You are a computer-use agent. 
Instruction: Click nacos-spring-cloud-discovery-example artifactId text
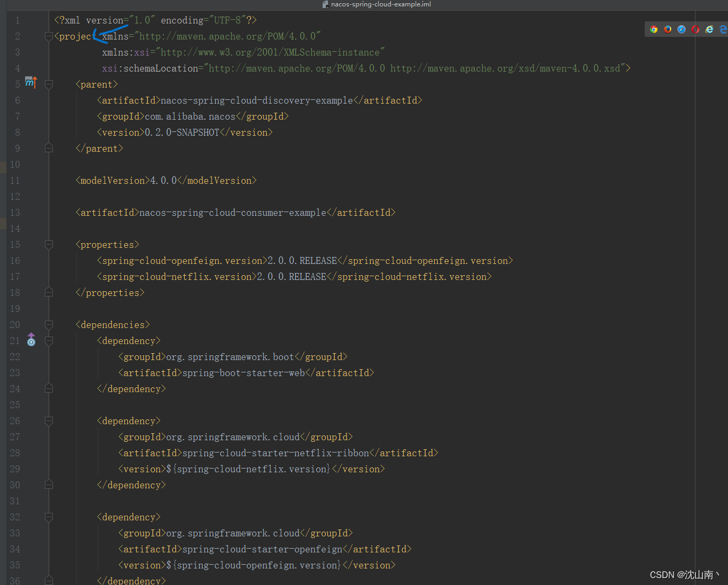coord(257,100)
